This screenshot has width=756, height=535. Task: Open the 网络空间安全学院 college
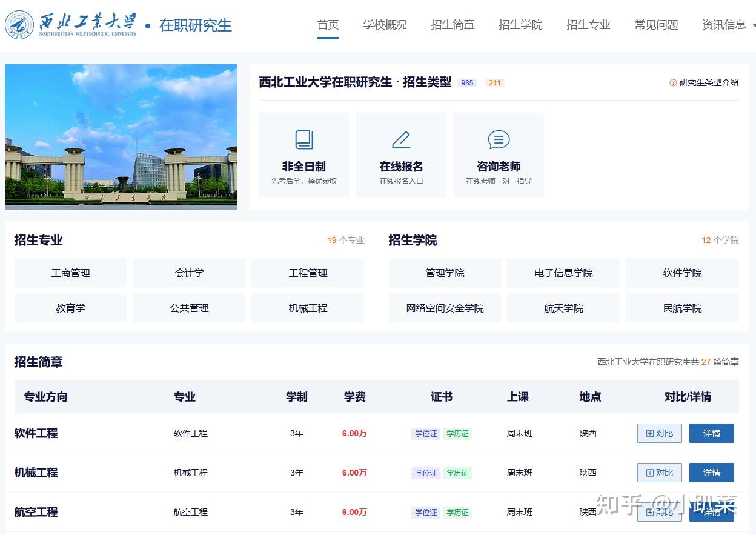[x=445, y=308]
